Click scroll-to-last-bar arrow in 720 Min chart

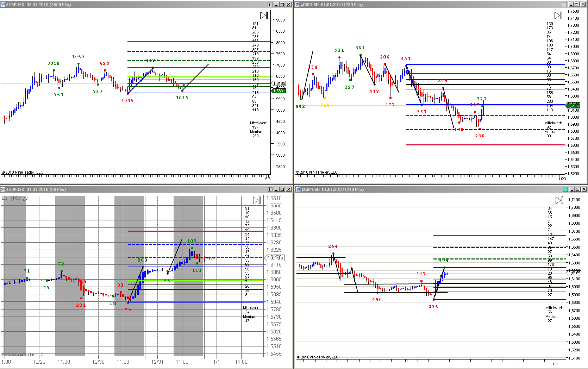point(558,15)
